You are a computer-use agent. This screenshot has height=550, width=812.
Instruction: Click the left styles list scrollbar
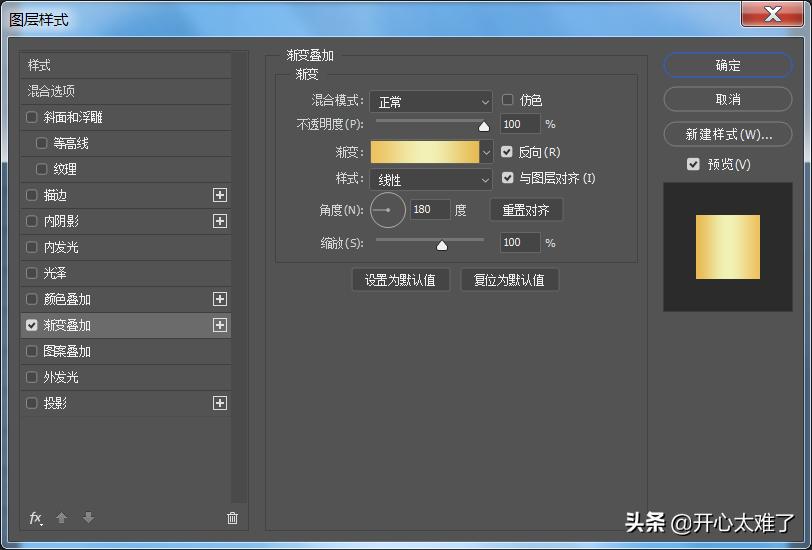[x=239, y=277]
